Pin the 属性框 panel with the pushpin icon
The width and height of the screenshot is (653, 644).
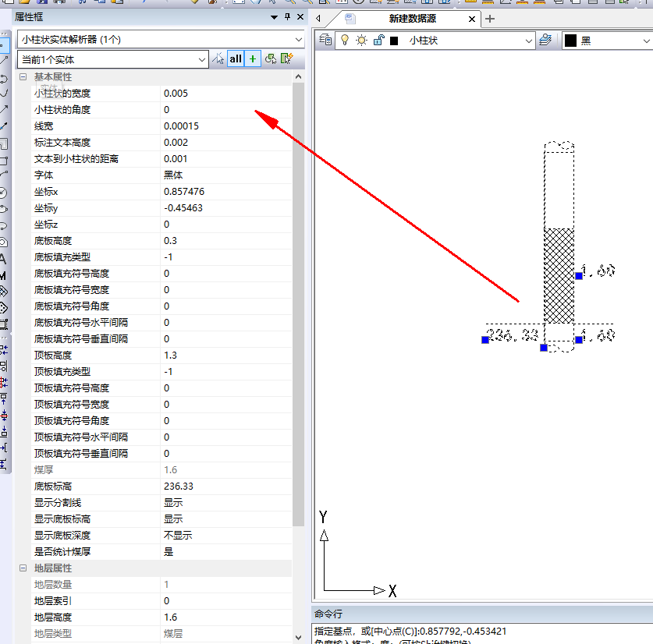click(x=287, y=17)
